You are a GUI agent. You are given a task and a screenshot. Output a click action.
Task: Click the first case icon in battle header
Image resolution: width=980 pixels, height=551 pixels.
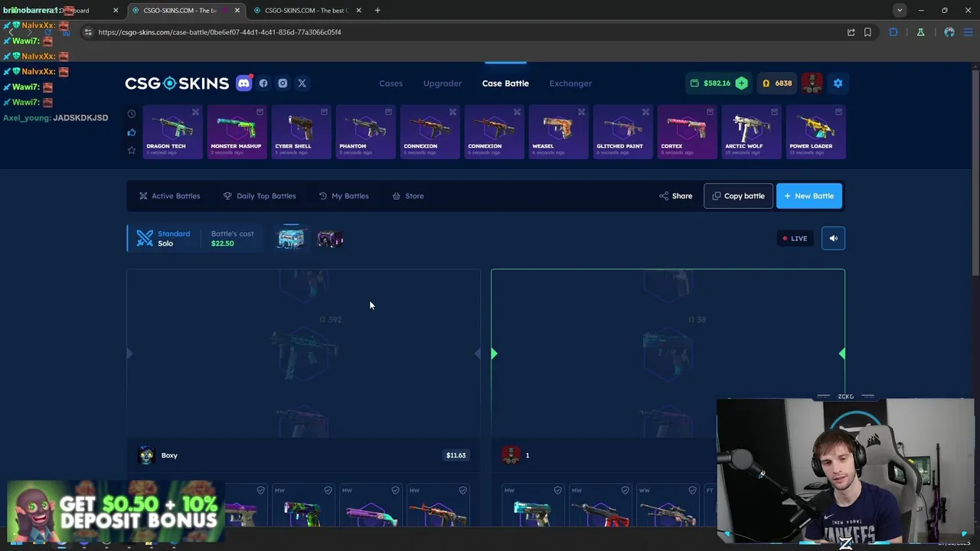[x=291, y=238]
